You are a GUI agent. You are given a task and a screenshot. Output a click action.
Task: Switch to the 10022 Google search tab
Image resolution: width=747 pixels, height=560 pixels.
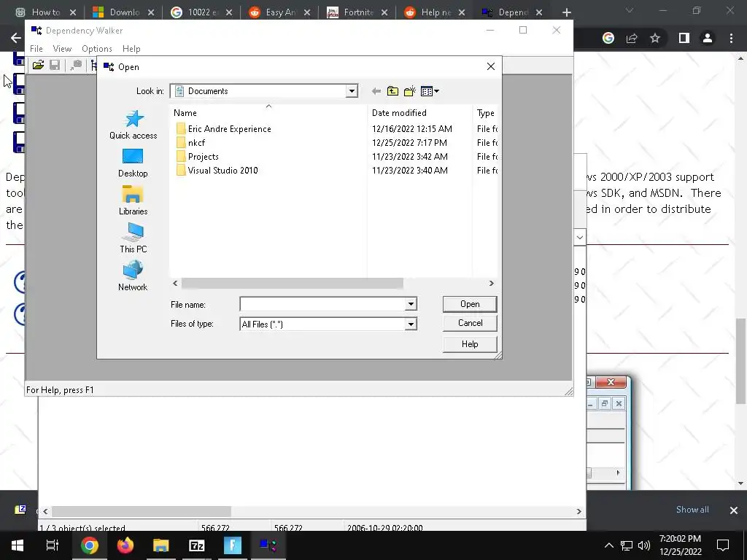pyautogui.click(x=201, y=12)
